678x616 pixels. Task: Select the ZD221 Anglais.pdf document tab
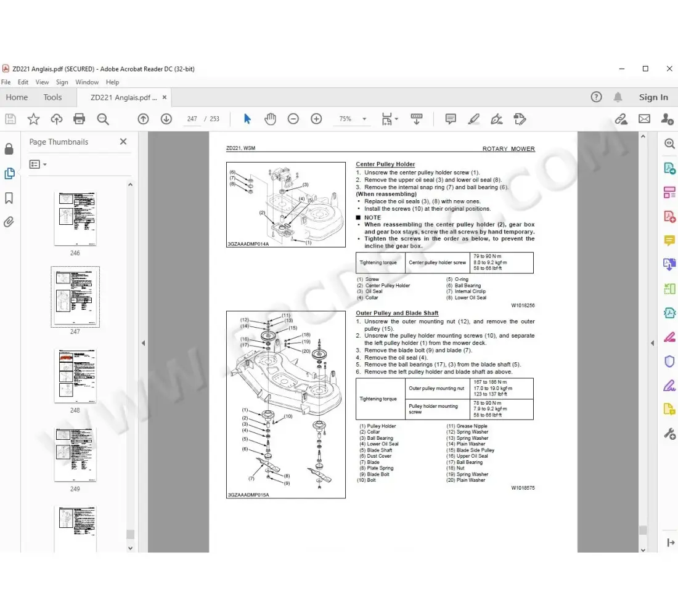coord(123,98)
